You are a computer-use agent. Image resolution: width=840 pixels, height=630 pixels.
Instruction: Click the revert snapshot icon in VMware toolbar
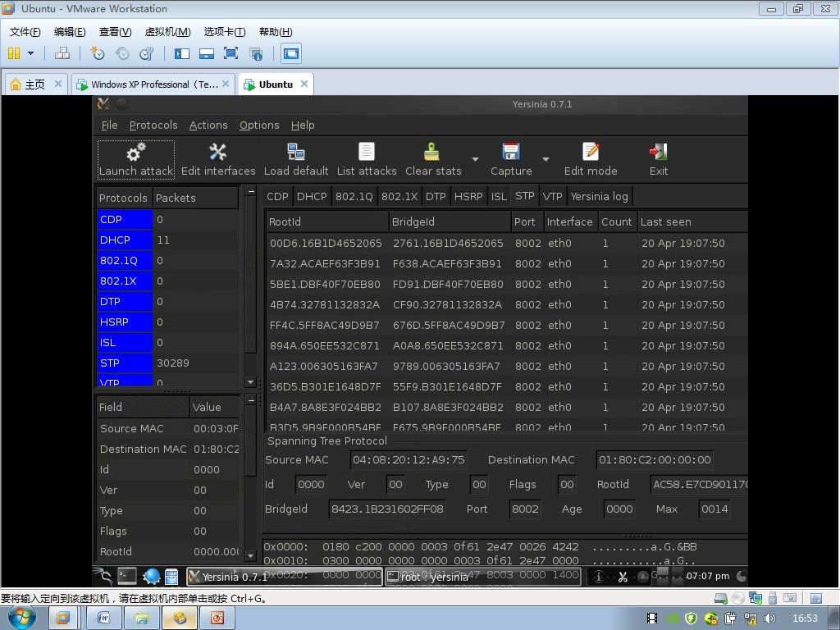[122, 53]
